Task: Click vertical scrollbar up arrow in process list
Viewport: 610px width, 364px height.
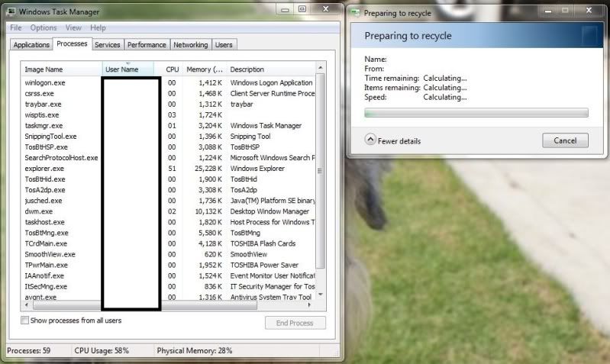Action: [x=321, y=67]
